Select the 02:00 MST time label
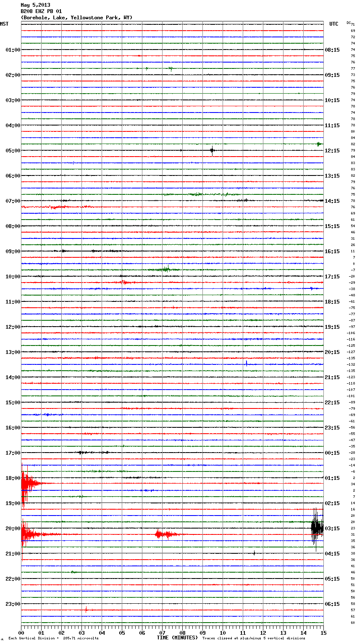The image size is (357, 644). [x=13, y=75]
